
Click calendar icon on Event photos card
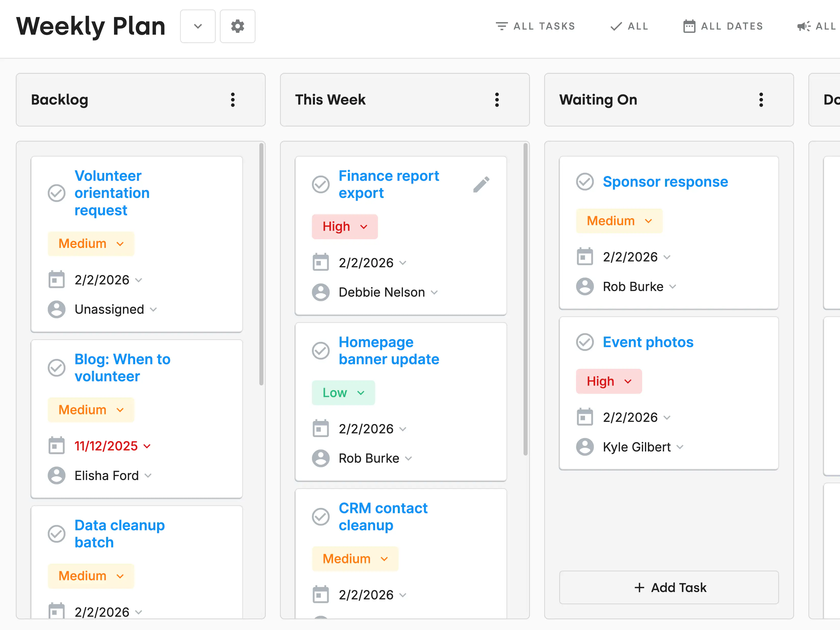point(584,417)
